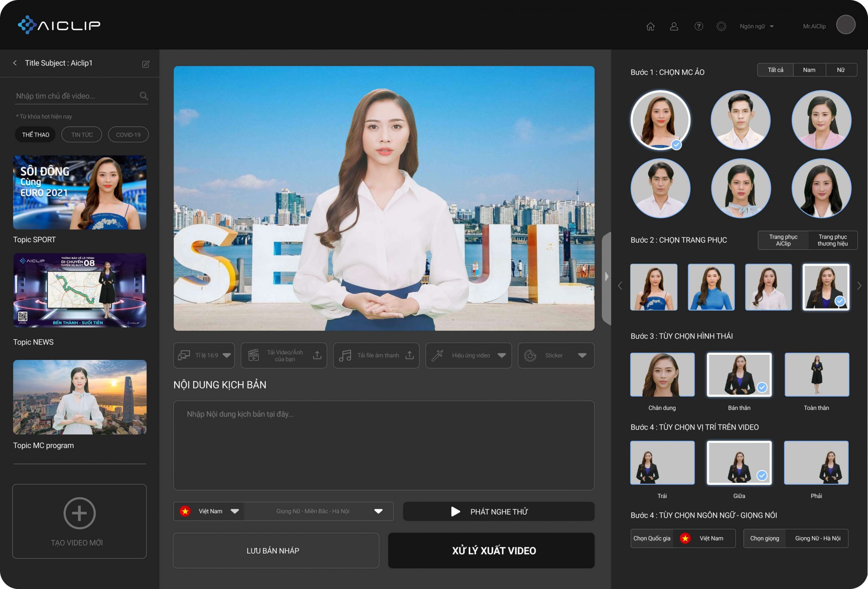The height and width of the screenshot is (589, 868).
Task: Click the user account icon in the header
Action: tap(674, 26)
